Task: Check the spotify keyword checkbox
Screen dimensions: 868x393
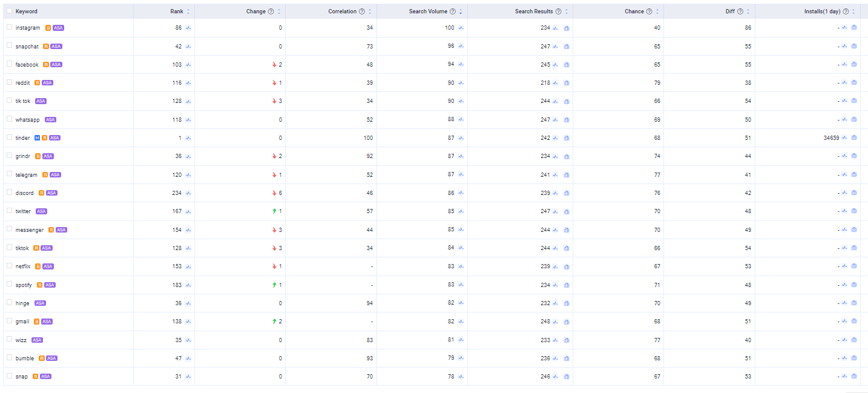Action: coord(9,284)
